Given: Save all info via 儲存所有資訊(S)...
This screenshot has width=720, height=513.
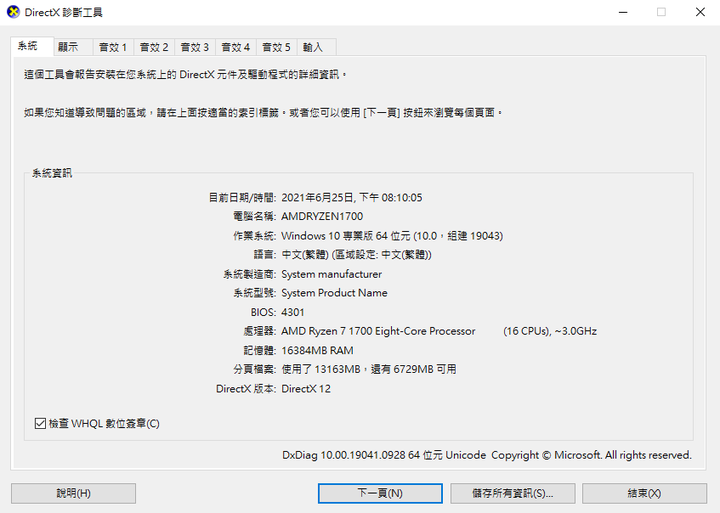Looking at the screenshot, I should pos(512,493).
